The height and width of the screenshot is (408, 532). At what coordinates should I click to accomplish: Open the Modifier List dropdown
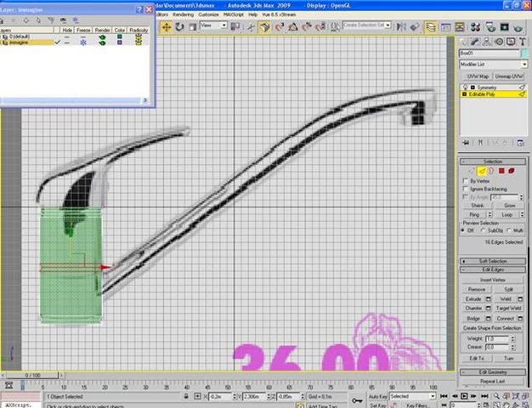(494, 64)
